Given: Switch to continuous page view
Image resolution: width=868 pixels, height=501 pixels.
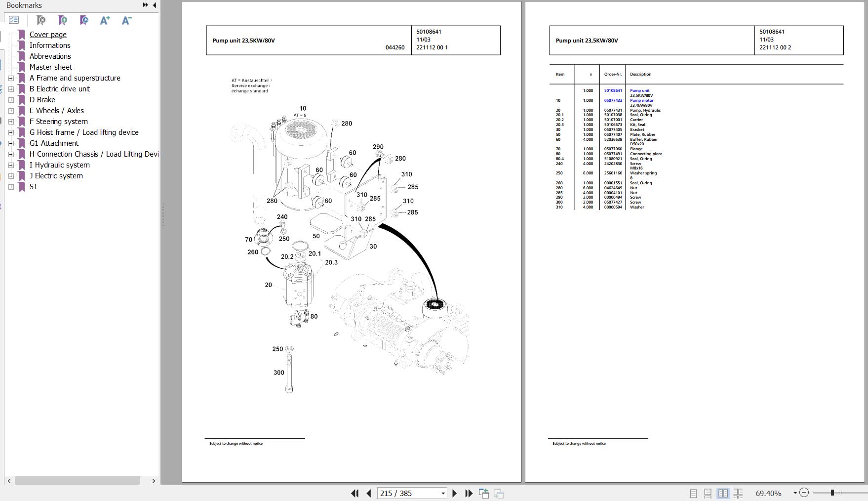Looking at the screenshot, I should [708, 493].
